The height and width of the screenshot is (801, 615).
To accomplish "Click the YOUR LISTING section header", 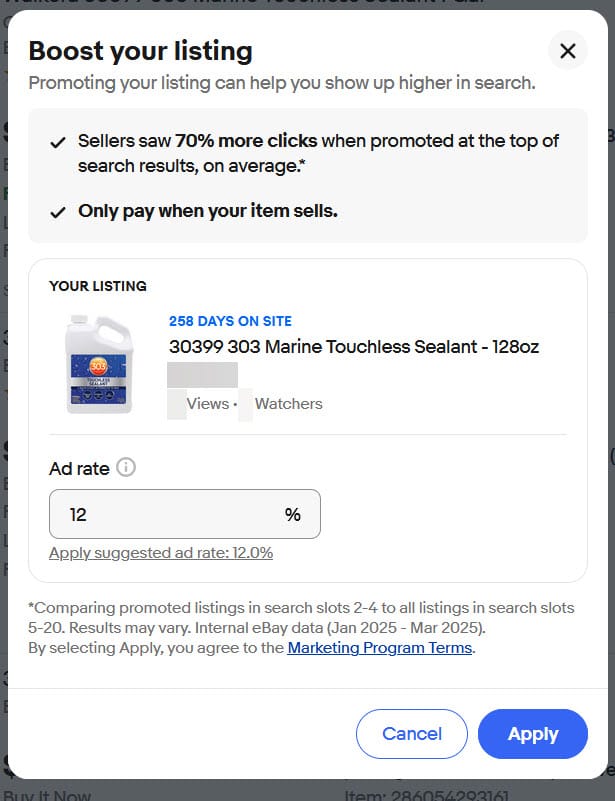I will [x=98, y=286].
